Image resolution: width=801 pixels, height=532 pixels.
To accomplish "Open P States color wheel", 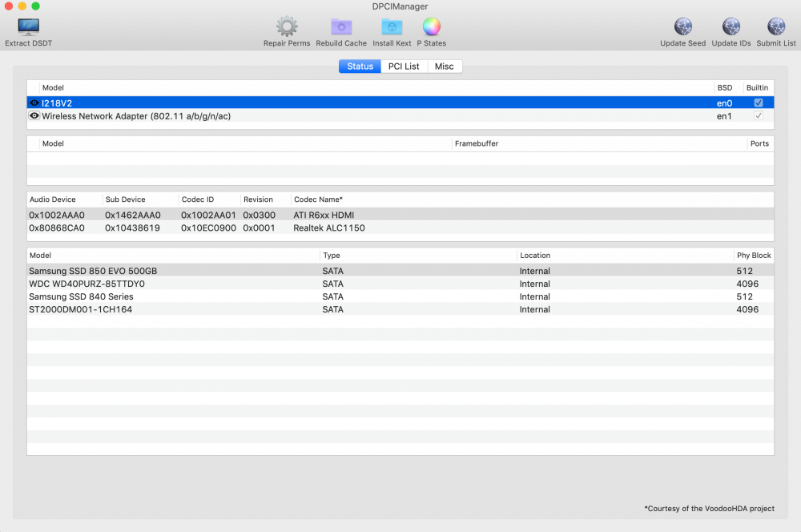I will click(431, 26).
